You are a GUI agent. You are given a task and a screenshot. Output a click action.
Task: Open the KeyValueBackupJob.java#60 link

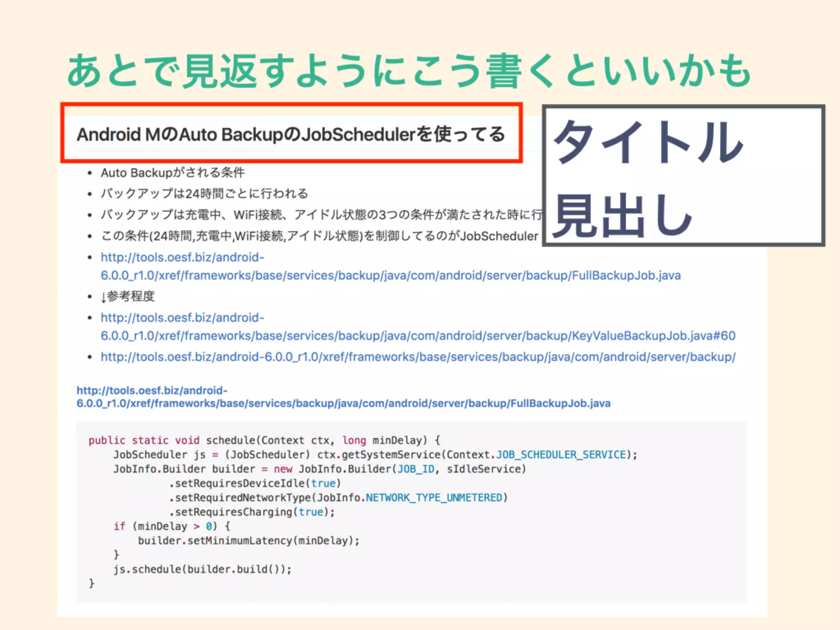coord(418,326)
